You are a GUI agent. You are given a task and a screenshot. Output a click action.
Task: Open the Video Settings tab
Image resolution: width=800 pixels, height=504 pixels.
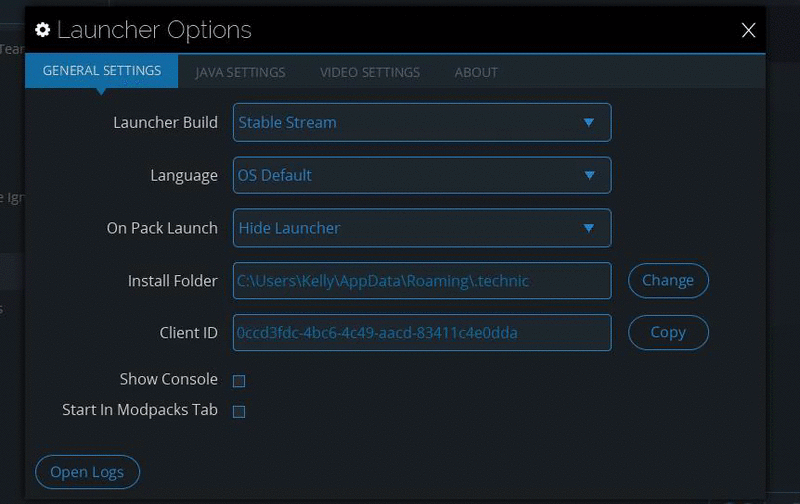[x=370, y=72]
